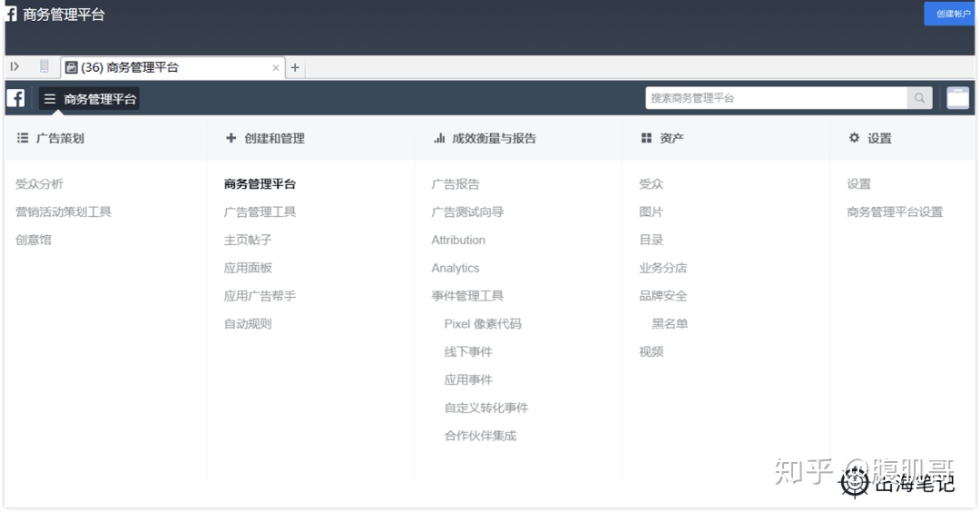Click the plus icon next to 创建和管理

[x=230, y=138]
